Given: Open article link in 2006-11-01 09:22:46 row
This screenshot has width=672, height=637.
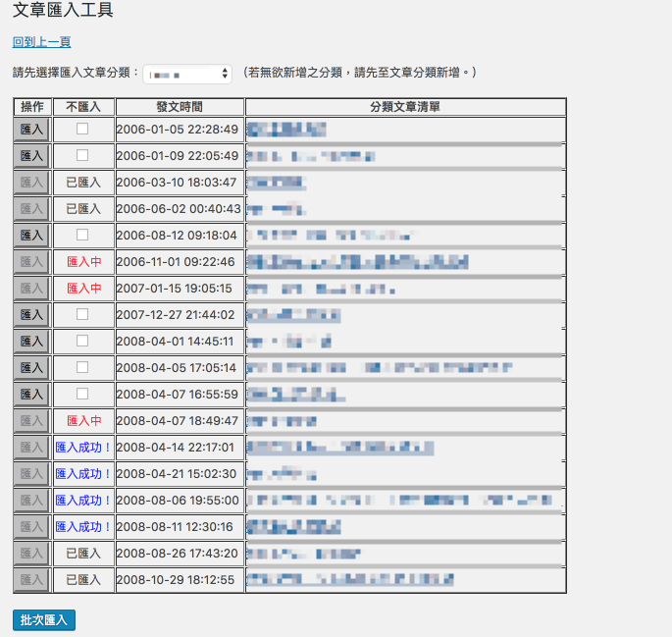Looking at the screenshot, I should pos(357,262).
